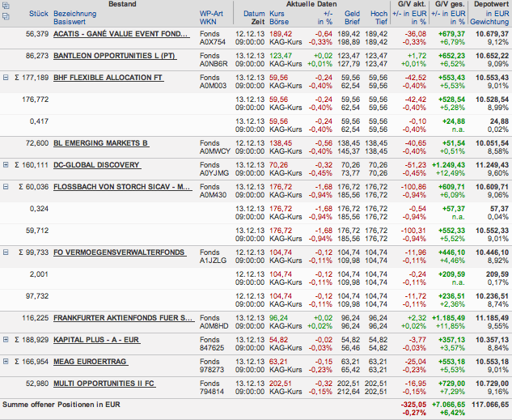Viewport: 512px width, 420px height.
Task: Expand the DC-Global Discovery group
Action: [x=6, y=165]
